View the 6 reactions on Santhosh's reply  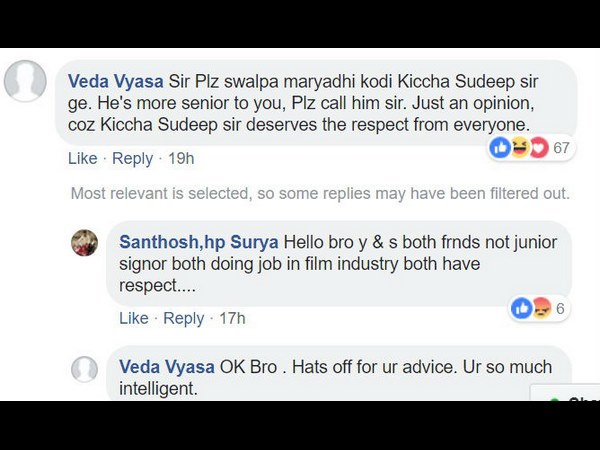point(560,308)
